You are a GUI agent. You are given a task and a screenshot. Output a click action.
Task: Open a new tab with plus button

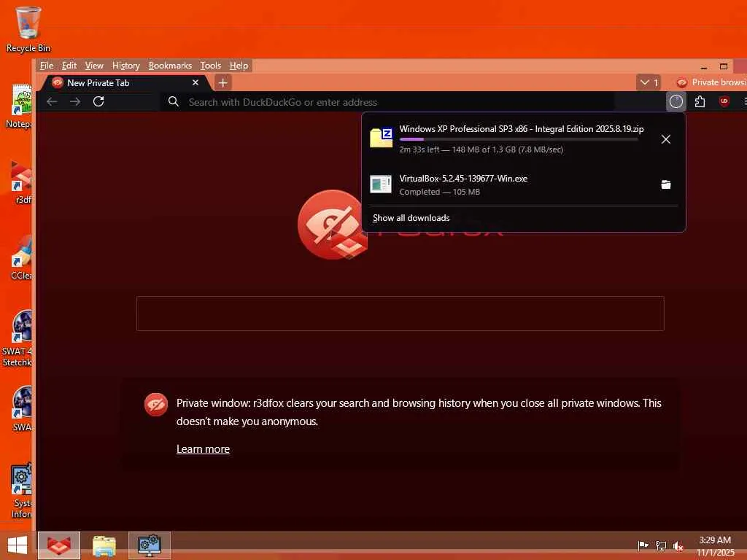(x=222, y=83)
